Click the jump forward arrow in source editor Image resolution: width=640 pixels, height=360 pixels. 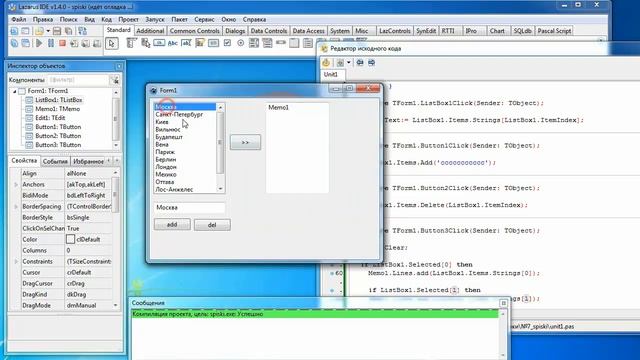371,62
